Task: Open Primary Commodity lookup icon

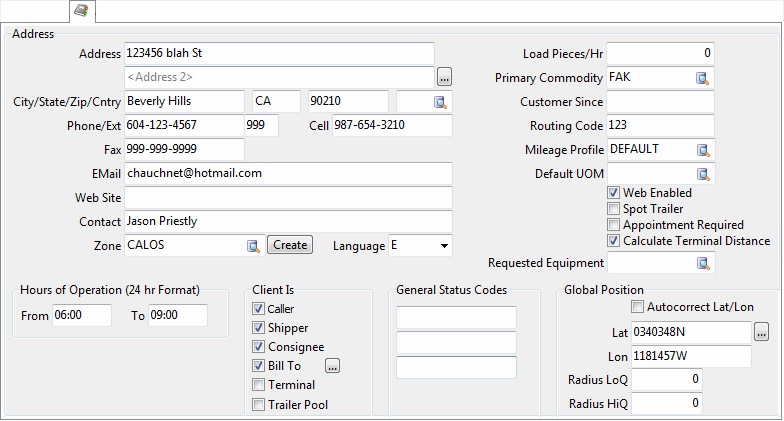Action: [703, 78]
